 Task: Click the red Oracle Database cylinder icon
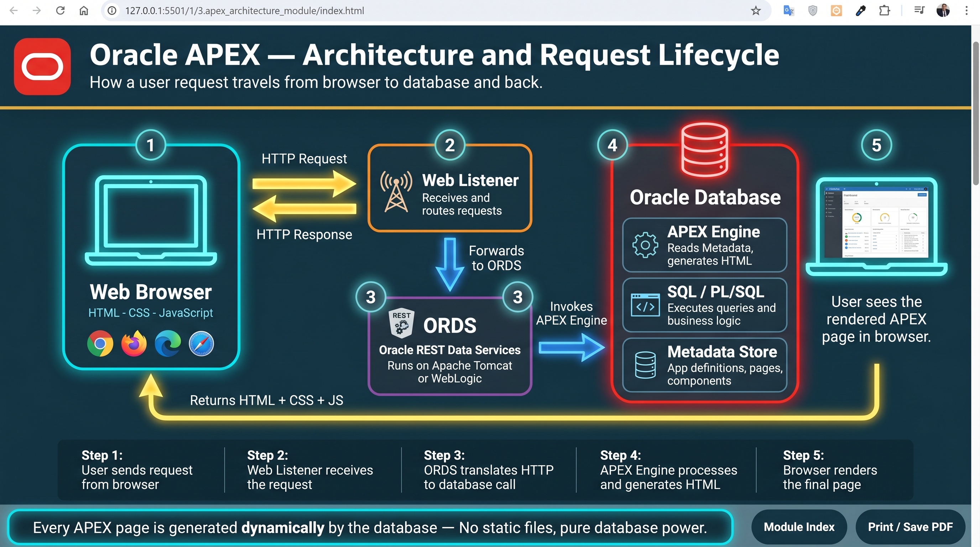click(x=705, y=150)
